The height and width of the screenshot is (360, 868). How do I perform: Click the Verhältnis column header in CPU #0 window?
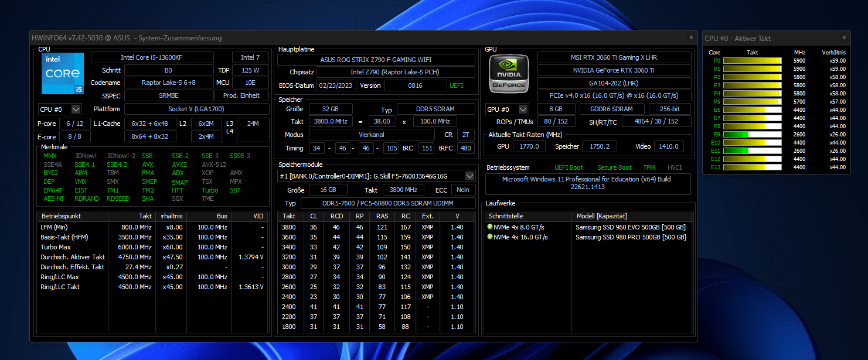point(833,52)
